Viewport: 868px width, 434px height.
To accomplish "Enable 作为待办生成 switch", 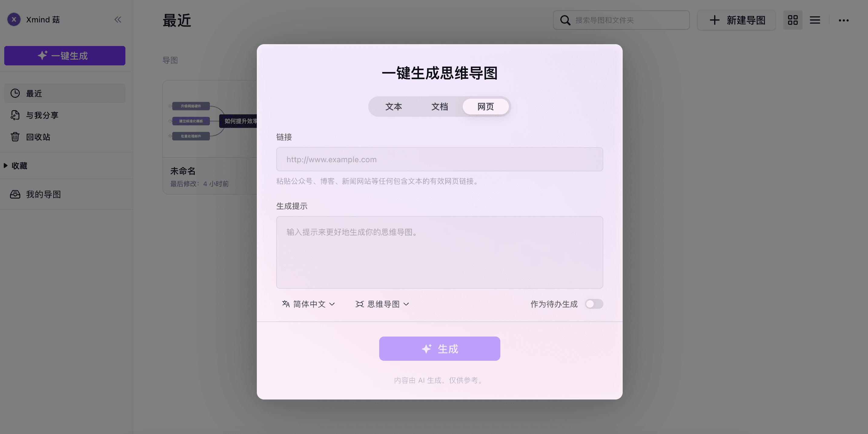I will point(594,304).
